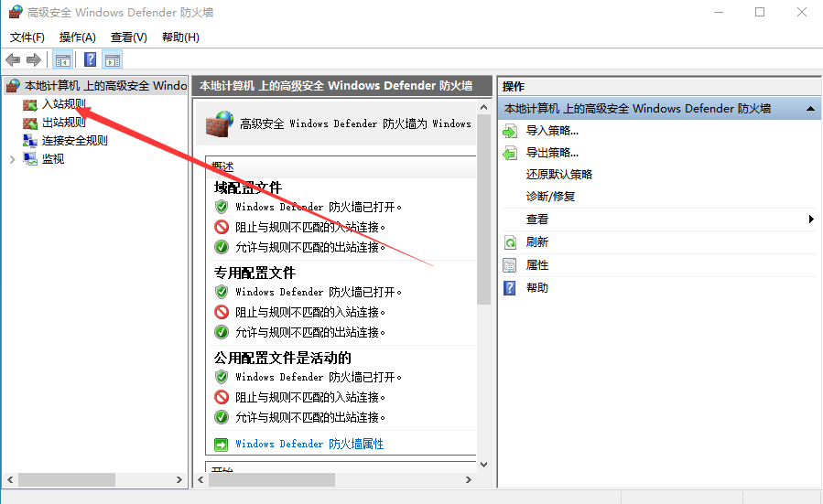Click 导出策略... action
Image resolution: width=823 pixels, height=504 pixels.
tap(552, 153)
